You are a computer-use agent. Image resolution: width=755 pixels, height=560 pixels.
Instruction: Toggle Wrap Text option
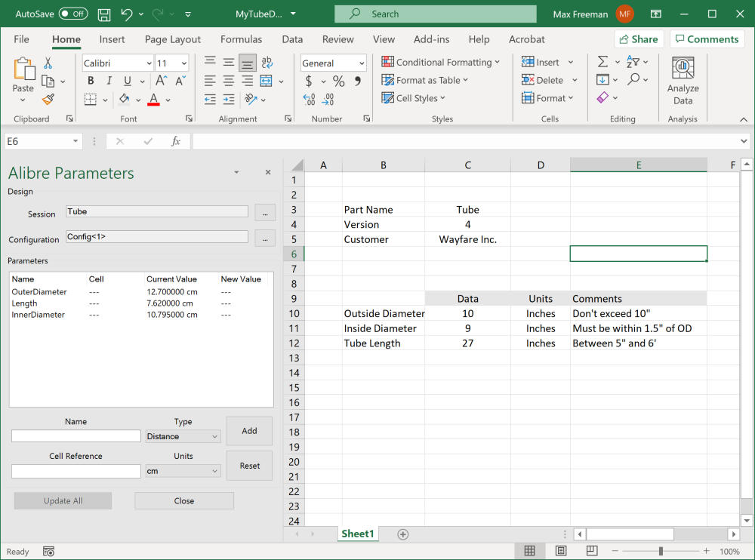(267, 63)
